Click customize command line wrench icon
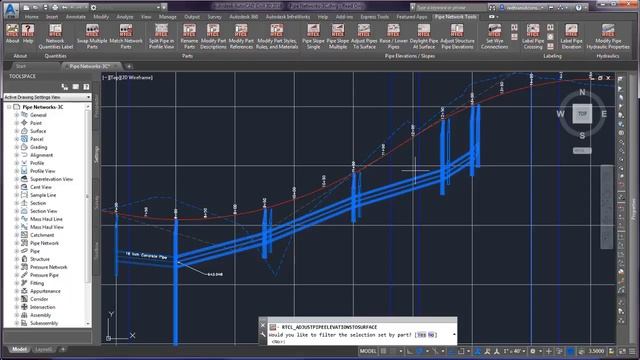The width and height of the screenshot is (640, 360). point(262,335)
